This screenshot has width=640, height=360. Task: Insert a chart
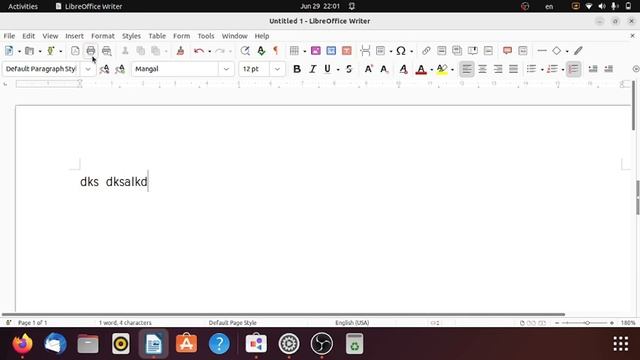point(331,51)
